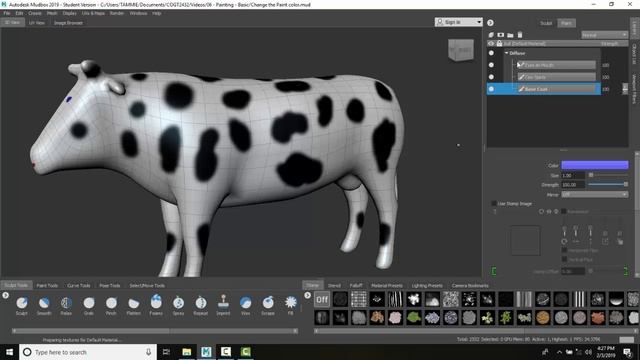The width and height of the screenshot is (640, 360).
Task: Select the Imprint stamp tool
Action: coord(223,305)
